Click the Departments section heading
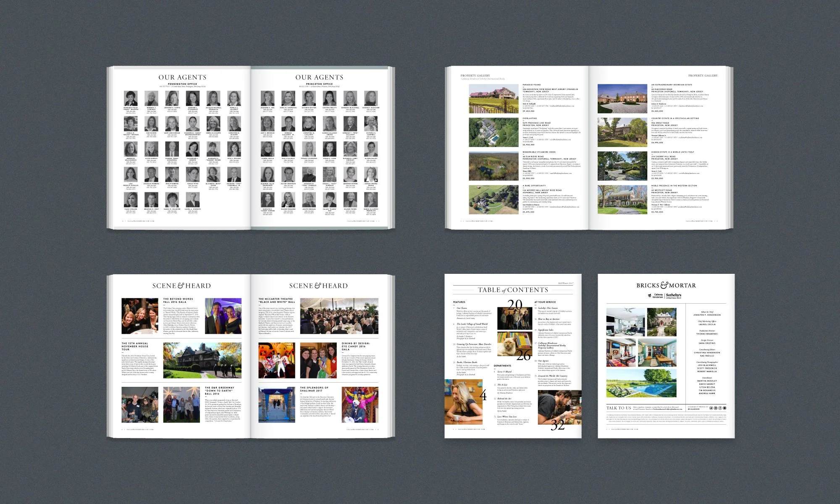840x504 pixels. click(x=502, y=366)
